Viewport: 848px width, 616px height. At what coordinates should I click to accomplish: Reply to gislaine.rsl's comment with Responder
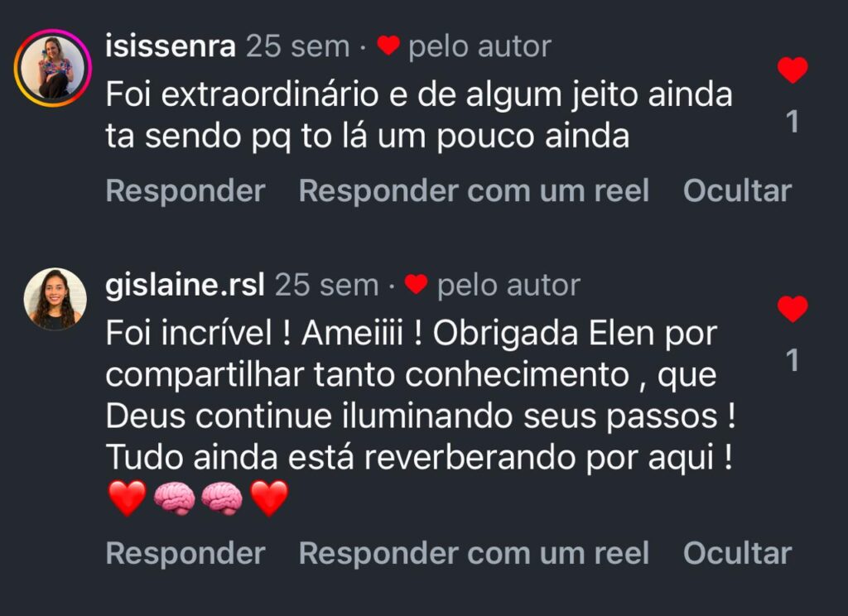(185, 553)
